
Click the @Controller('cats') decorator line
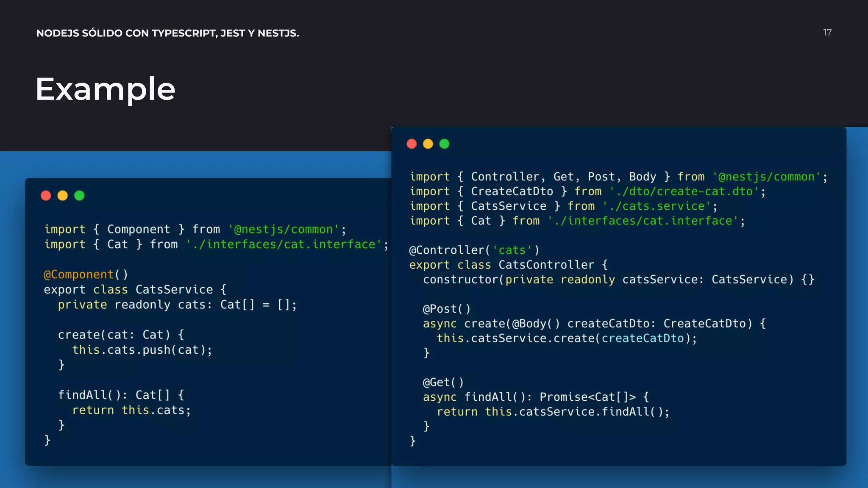pos(474,250)
